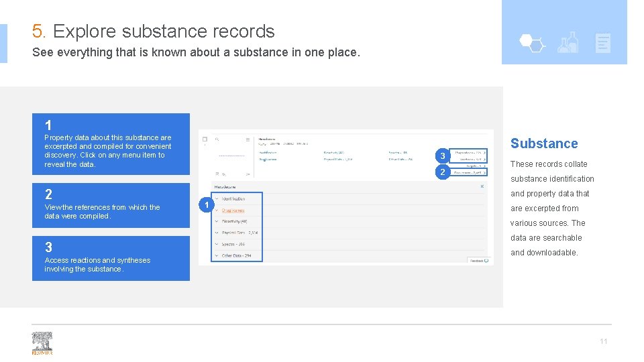Open the Druglikeness link in the record header
The image size is (644, 362).
tap(268, 160)
